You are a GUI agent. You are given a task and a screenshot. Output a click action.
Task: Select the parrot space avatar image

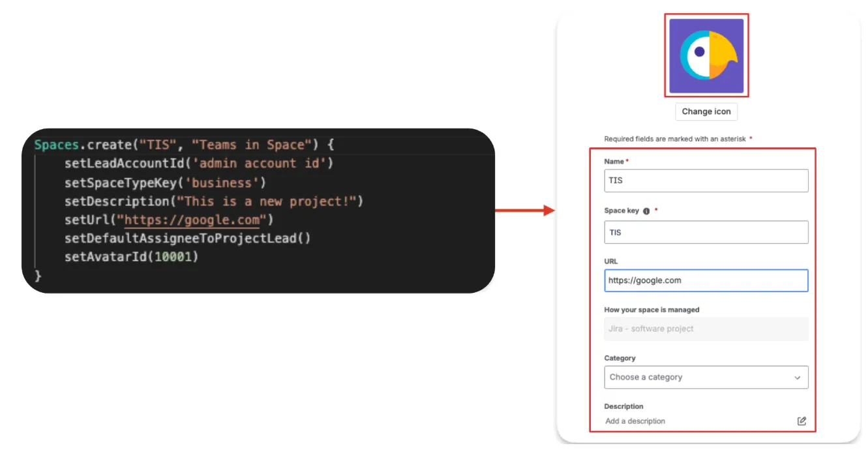(706, 56)
